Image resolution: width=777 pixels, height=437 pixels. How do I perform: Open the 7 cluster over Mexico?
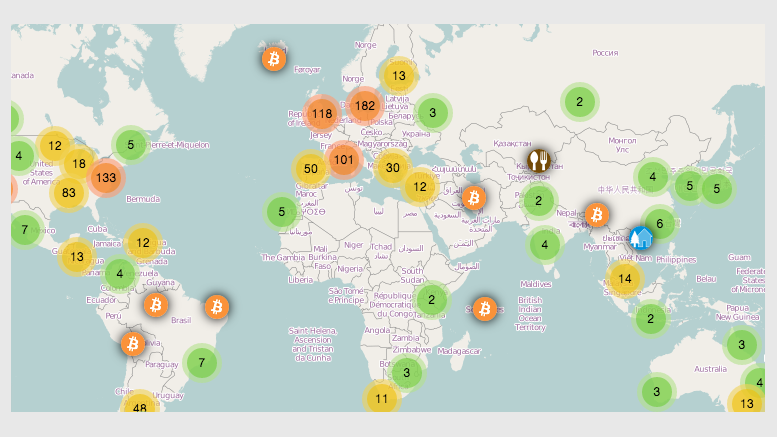(x=25, y=230)
